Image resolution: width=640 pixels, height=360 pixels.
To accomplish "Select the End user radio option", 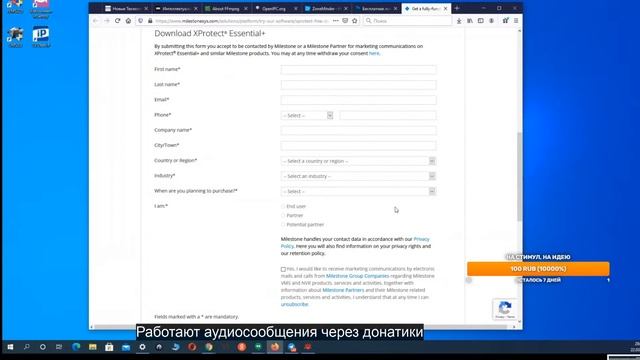I will pos(283,207).
